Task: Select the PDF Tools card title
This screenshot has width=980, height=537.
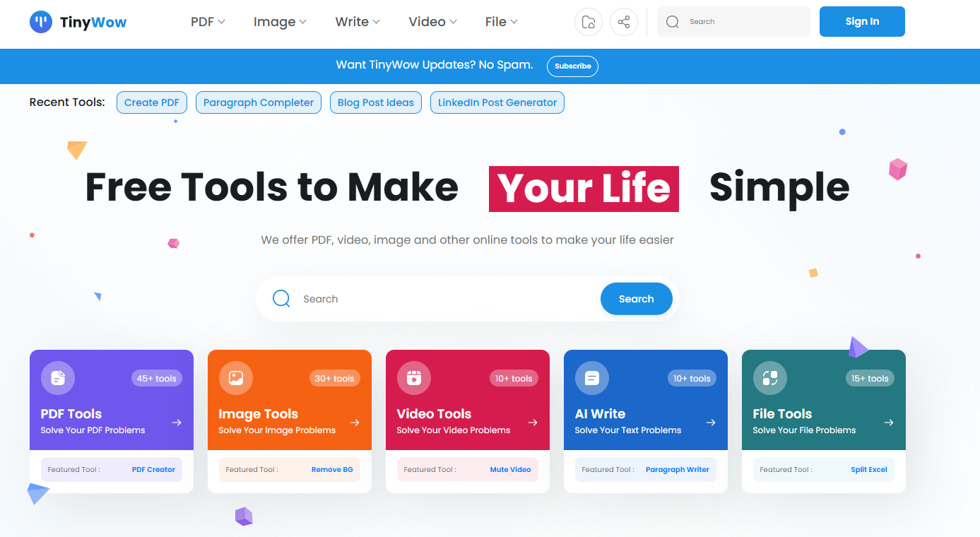Action: (71, 414)
